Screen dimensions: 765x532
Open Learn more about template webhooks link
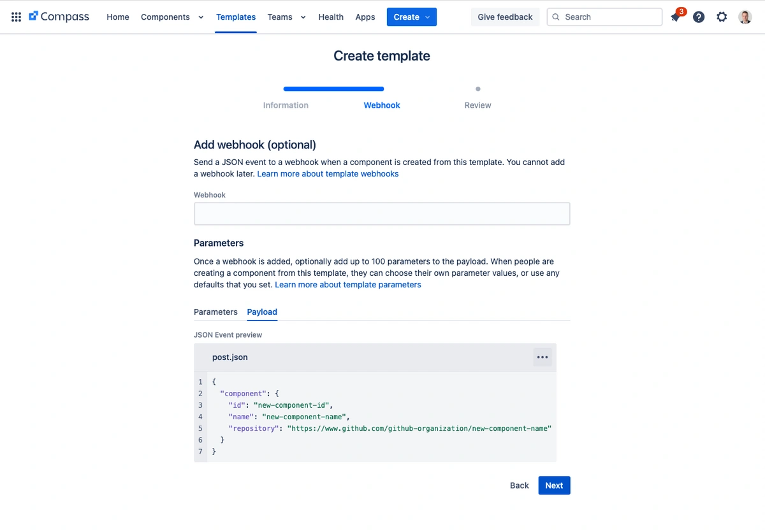[x=328, y=174]
